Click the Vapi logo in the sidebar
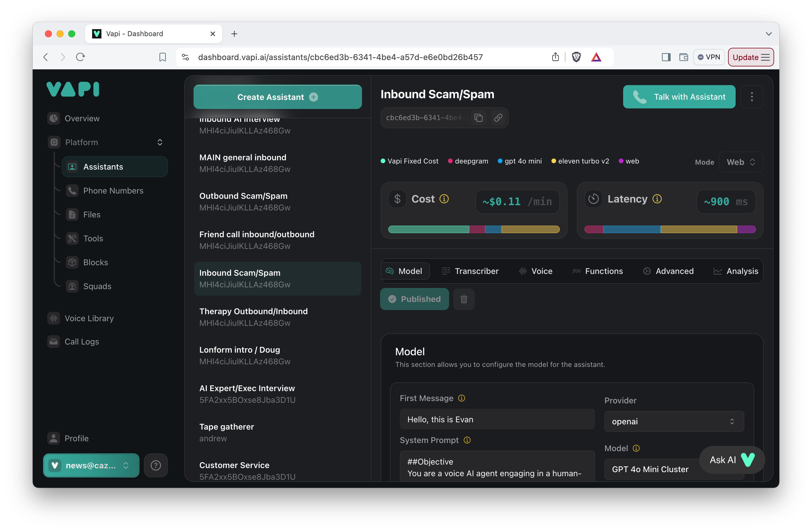Screen dimensions: 812x531 pyautogui.click(x=73, y=89)
